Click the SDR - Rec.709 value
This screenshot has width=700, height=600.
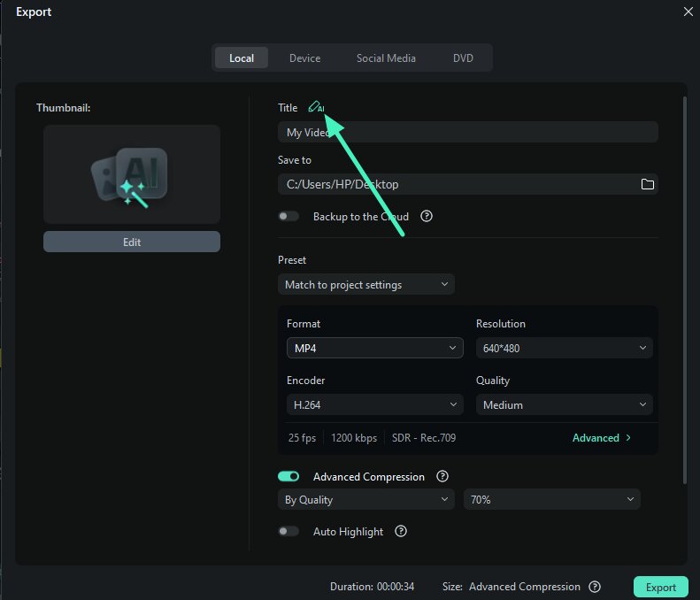(424, 437)
